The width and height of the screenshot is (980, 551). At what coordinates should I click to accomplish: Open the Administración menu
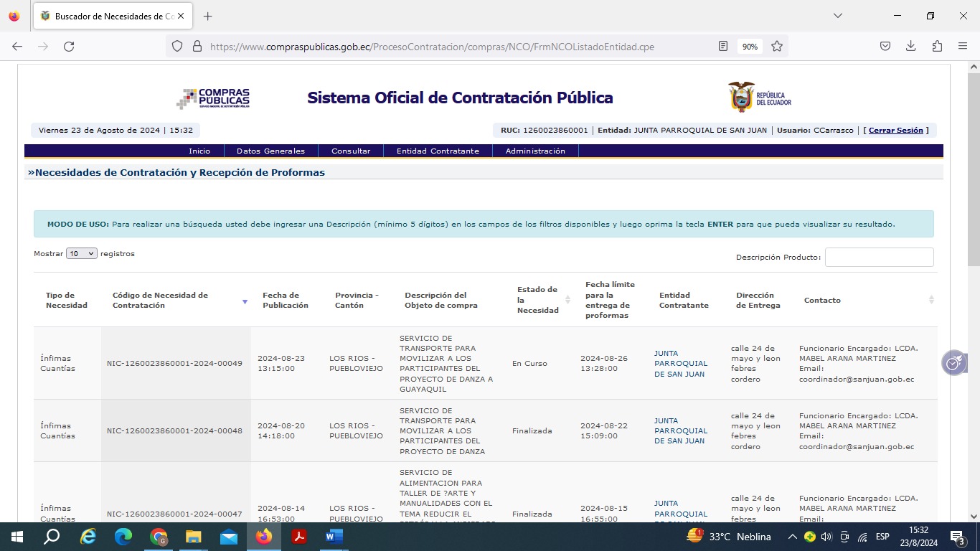click(x=535, y=151)
